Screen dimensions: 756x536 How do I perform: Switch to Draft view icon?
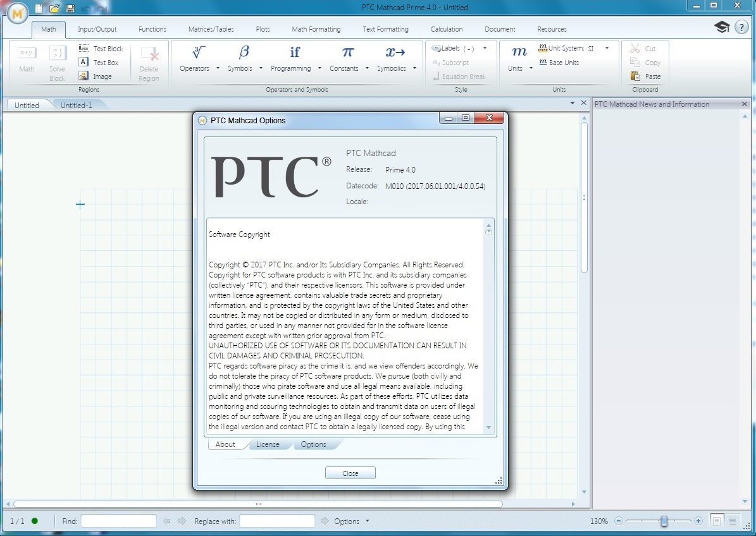coord(733,521)
